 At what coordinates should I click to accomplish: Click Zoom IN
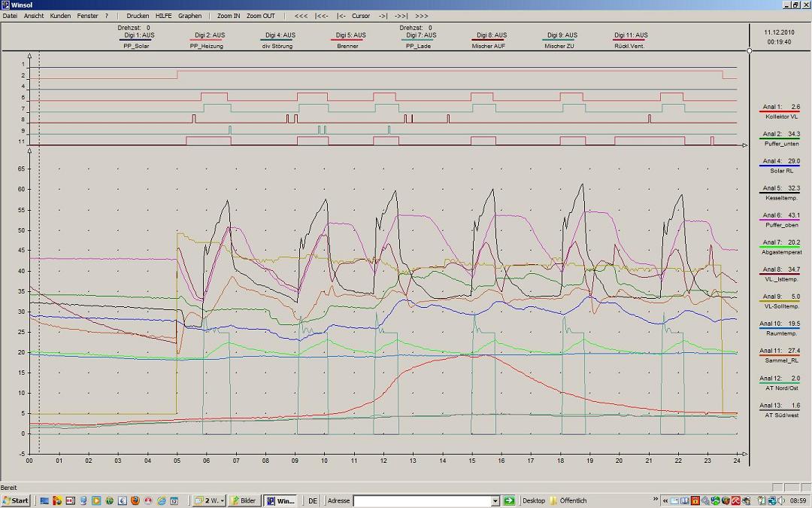229,16
